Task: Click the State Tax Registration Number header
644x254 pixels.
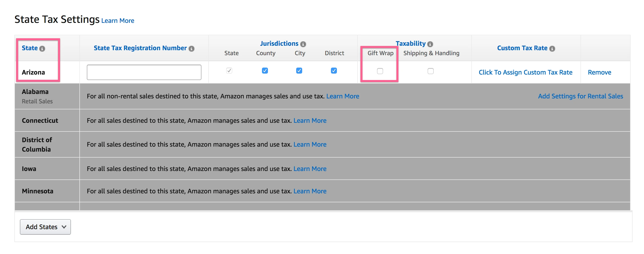Action: tap(140, 48)
